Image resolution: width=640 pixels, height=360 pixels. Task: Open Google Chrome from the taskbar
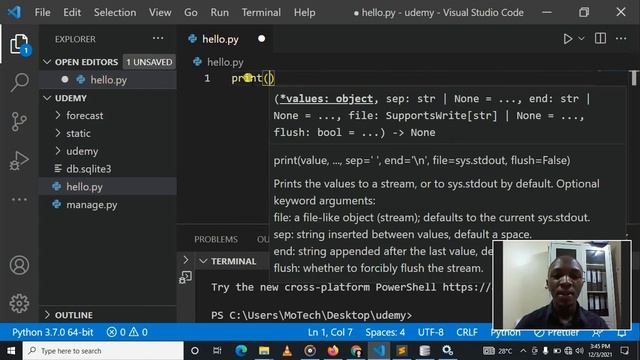356,351
